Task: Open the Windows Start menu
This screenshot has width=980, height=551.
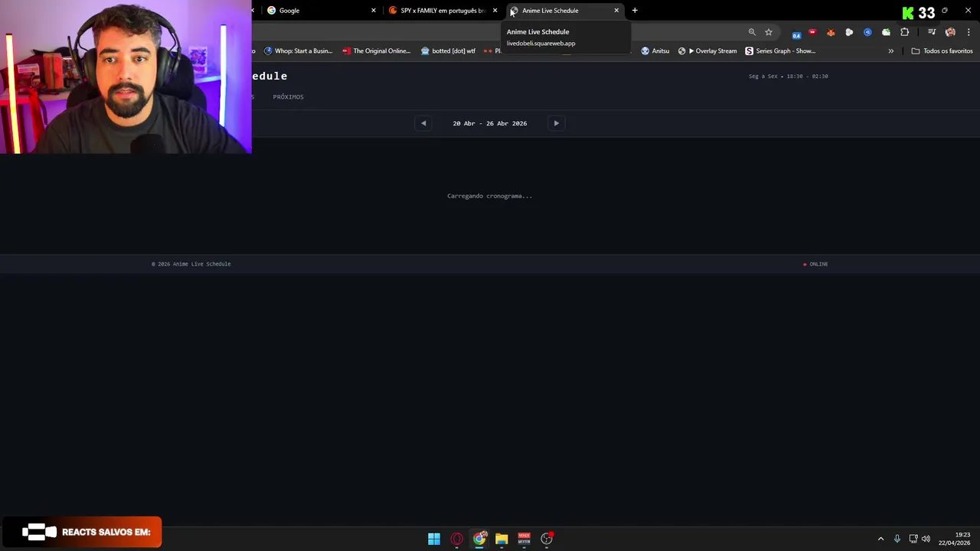Action: (434, 539)
